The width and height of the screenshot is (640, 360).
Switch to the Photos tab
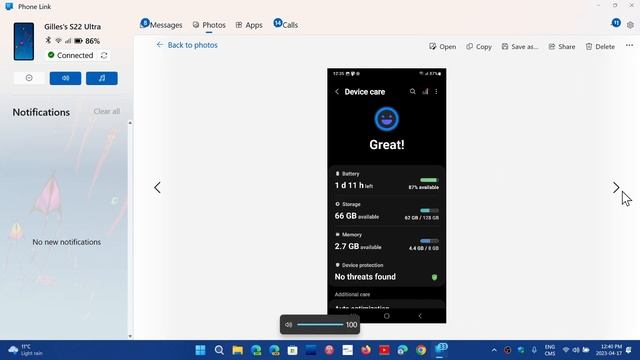pos(209,25)
